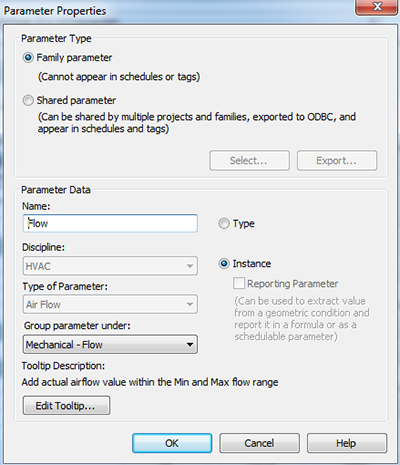Click the Family parameter label text
The height and width of the screenshot is (465, 400).
[74, 58]
